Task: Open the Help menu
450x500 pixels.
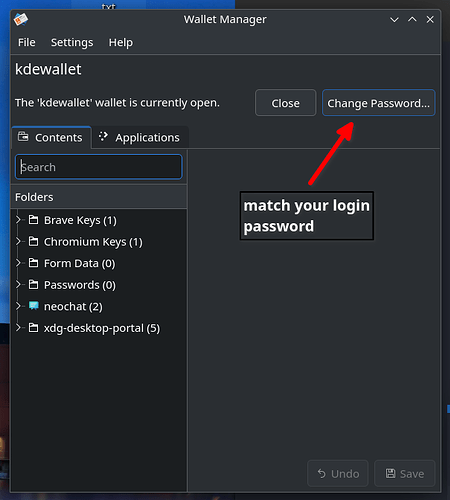Action: click(121, 42)
